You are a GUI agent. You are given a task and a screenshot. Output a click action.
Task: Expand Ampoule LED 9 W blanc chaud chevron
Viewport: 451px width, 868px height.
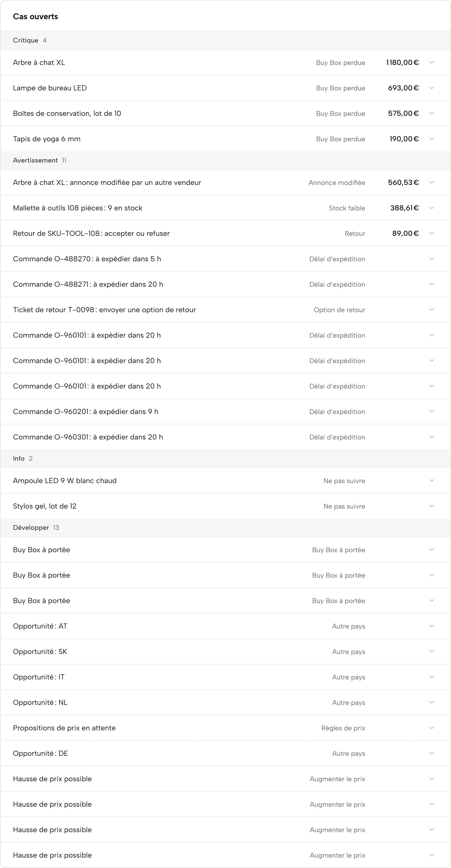pyautogui.click(x=431, y=480)
